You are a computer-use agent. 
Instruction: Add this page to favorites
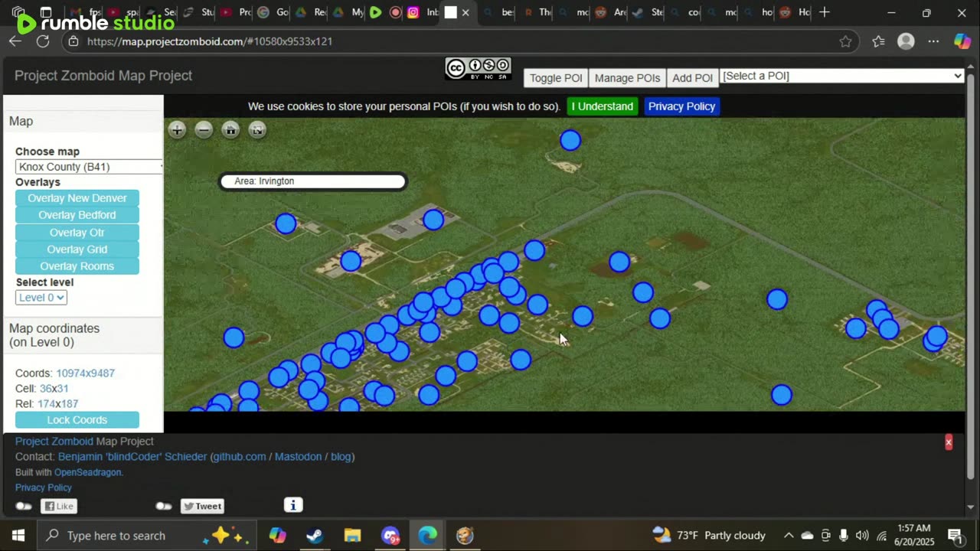[845, 41]
